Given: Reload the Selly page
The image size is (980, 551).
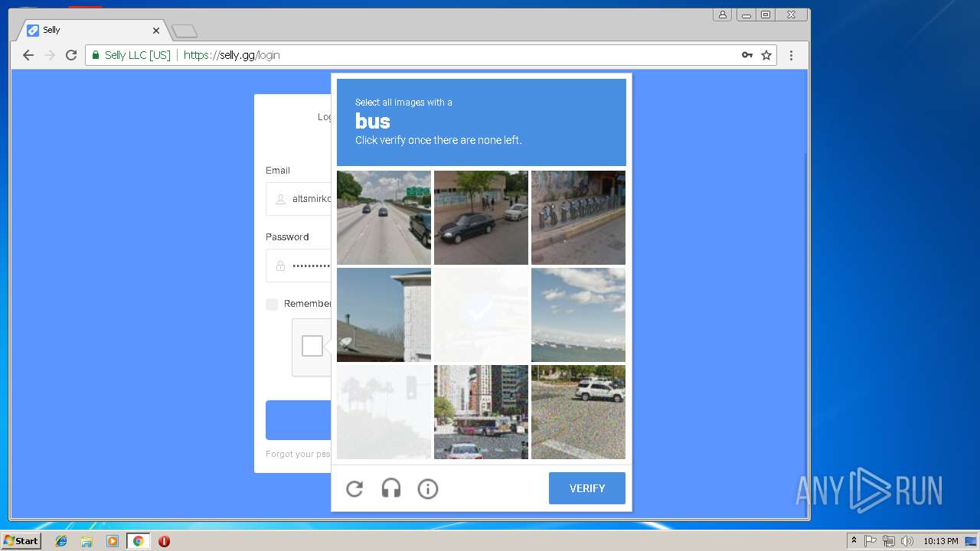Looking at the screenshot, I should (71, 55).
